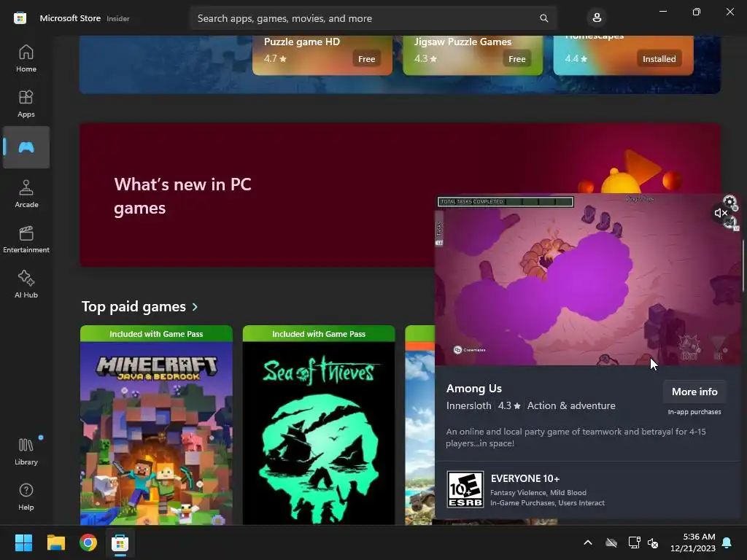The image size is (747, 560).
Task: Click the ESRB Everyone 10+ rating badge
Action: click(x=465, y=489)
